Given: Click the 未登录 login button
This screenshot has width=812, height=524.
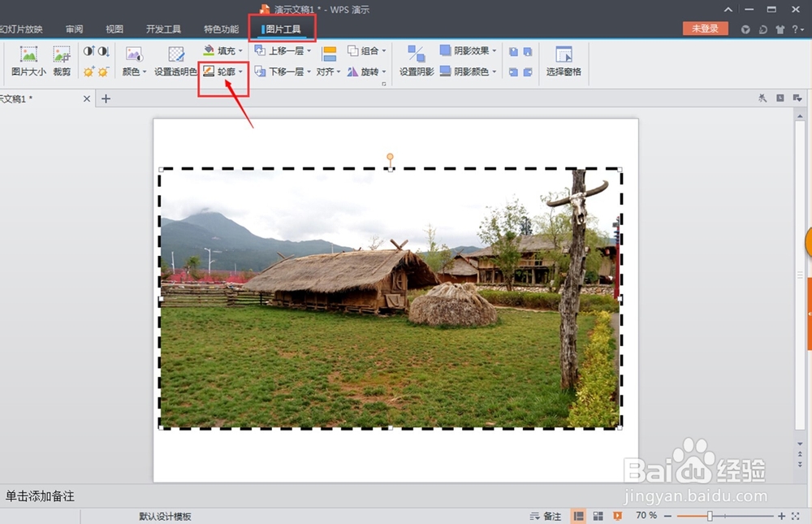Looking at the screenshot, I should pos(706,28).
